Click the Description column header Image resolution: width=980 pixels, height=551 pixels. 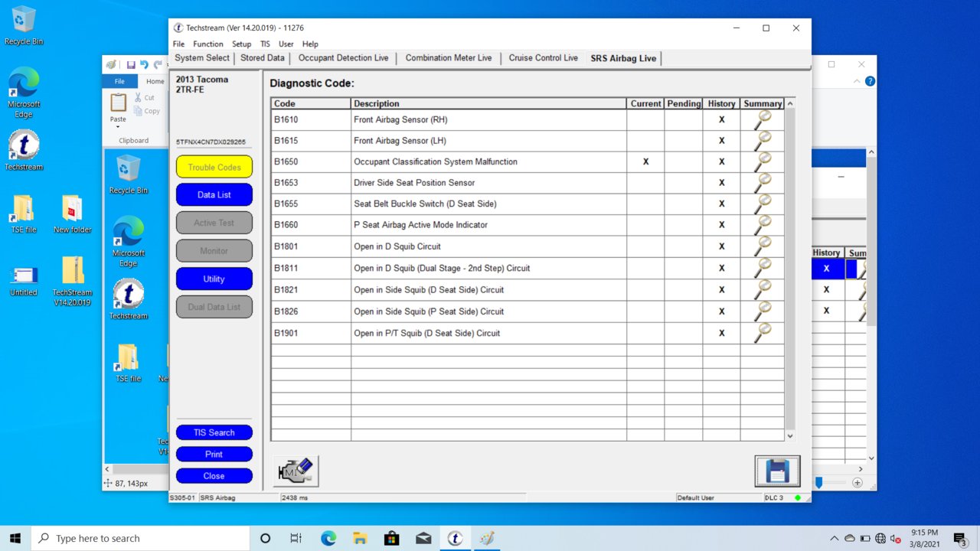click(x=488, y=103)
